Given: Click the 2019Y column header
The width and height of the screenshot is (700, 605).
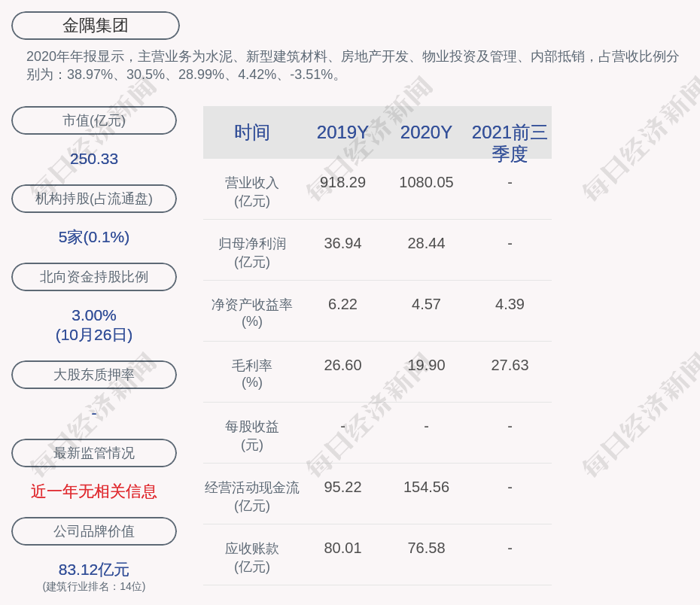Looking at the screenshot, I should (342, 132).
